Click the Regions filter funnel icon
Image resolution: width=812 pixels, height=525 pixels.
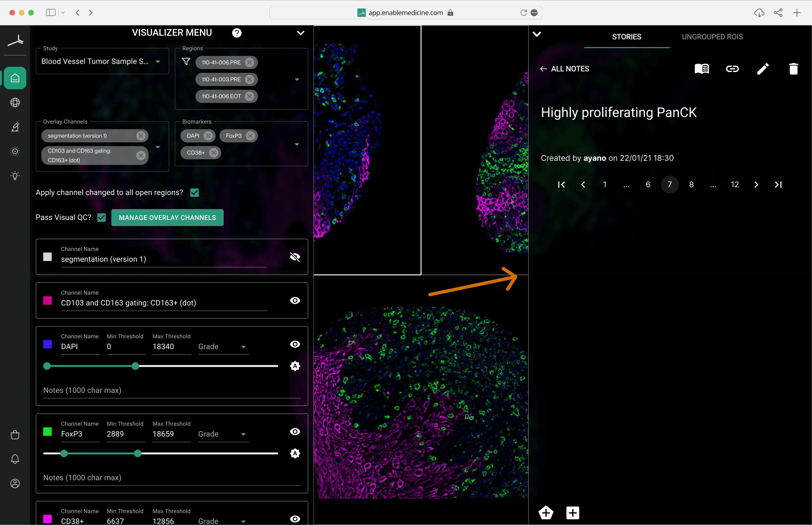pyautogui.click(x=186, y=62)
